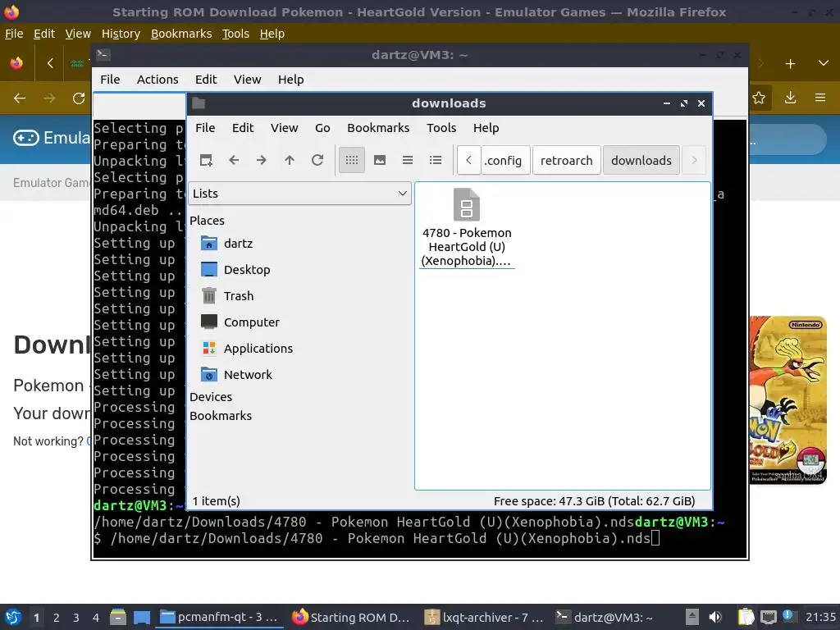
Task: Open History menu in Firefox
Action: coord(121,34)
